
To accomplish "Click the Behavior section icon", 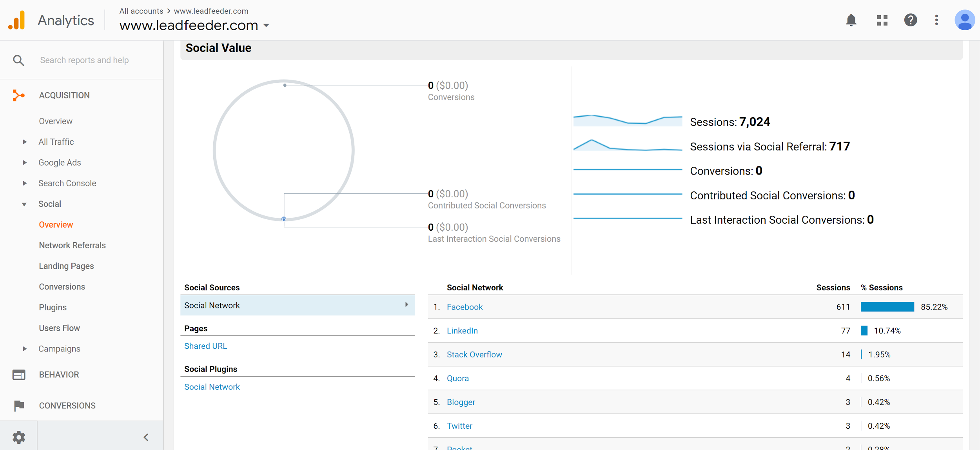I will pos(18,375).
